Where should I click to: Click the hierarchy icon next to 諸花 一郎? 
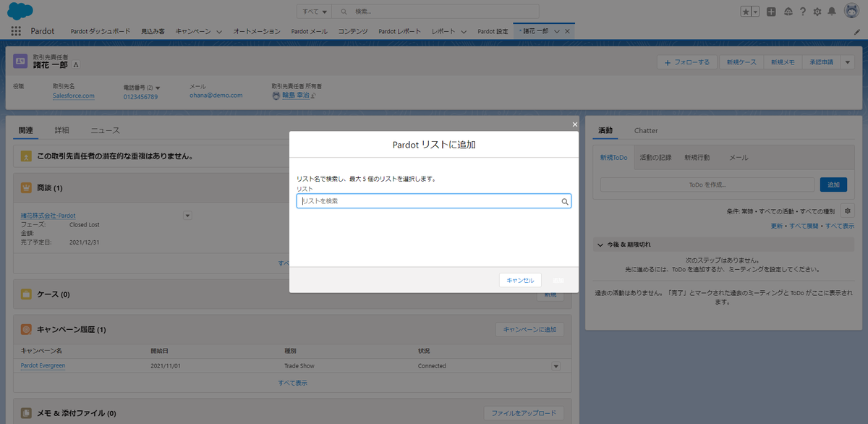click(77, 65)
